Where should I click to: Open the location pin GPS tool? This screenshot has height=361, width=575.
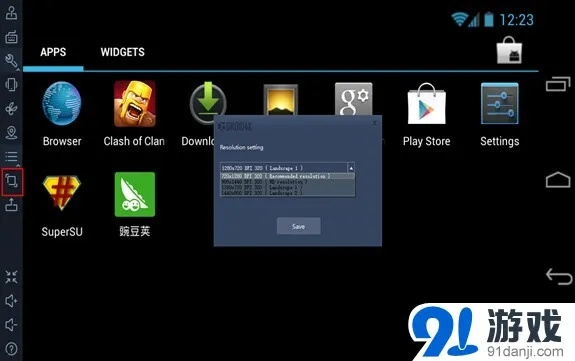point(11,132)
